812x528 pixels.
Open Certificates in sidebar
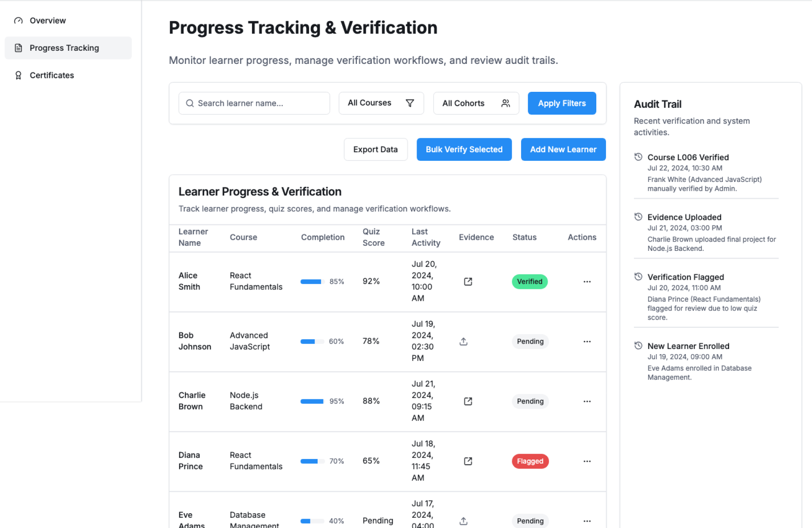tap(52, 75)
